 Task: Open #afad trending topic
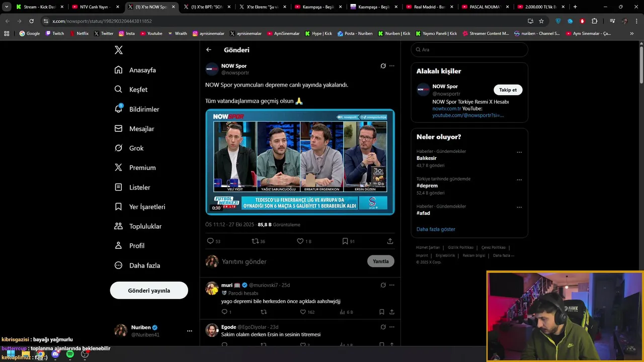click(x=423, y=213)
